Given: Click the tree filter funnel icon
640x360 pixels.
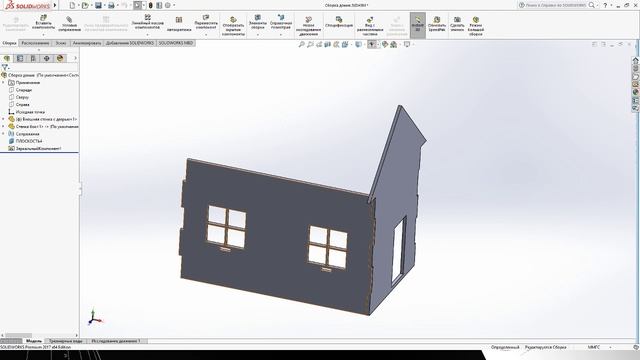Looking at the screenshot, I should [4, 67].
